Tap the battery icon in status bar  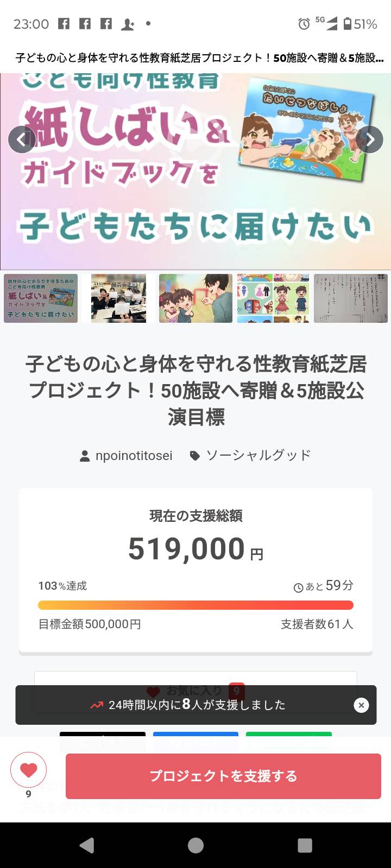[x=347, y=24]
